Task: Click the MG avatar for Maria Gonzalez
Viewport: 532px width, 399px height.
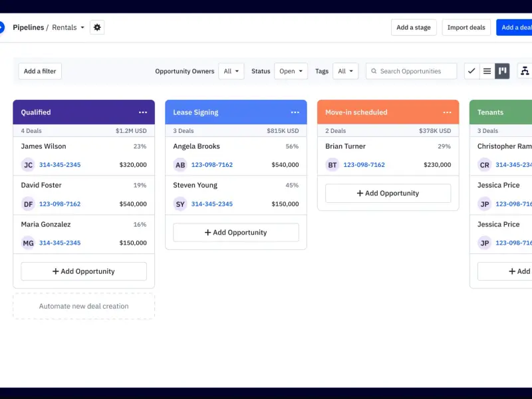Action: pyautogui.click(x=28, y=243)
